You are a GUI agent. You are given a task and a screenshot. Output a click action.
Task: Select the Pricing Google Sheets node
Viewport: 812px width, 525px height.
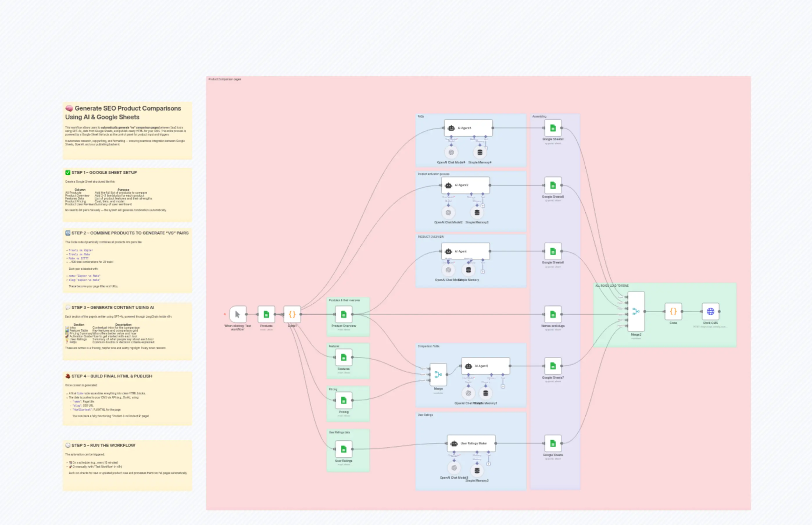click(344, 400)
